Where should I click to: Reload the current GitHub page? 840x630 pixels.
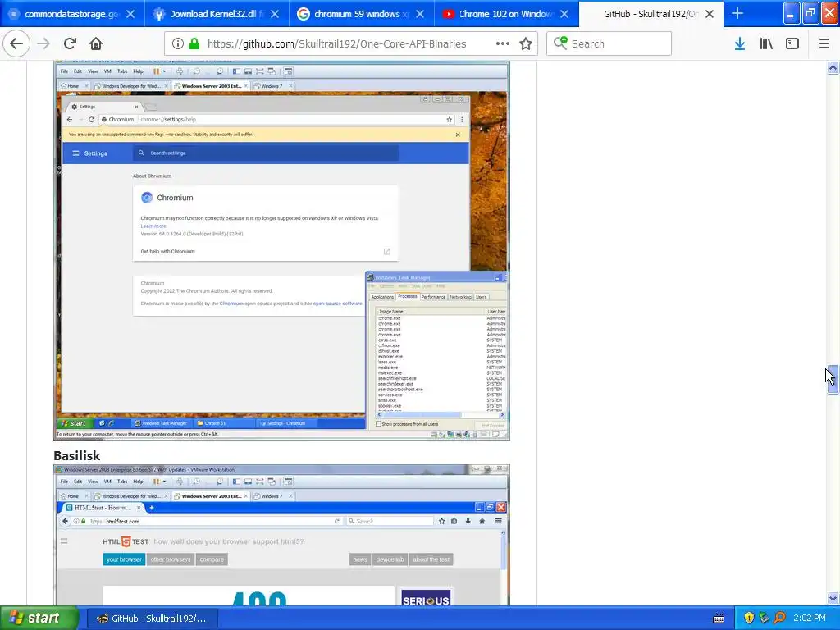pyautogui.click(x=70, y=43)
